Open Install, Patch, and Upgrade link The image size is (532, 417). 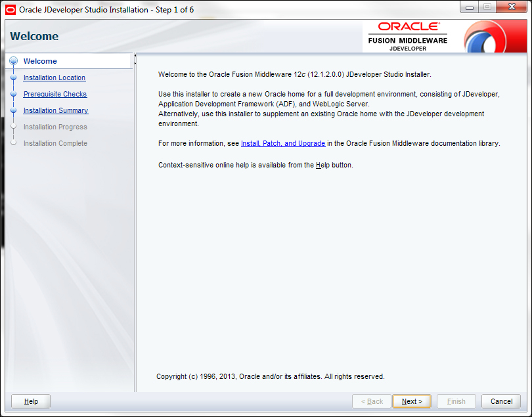coord(283,144)
